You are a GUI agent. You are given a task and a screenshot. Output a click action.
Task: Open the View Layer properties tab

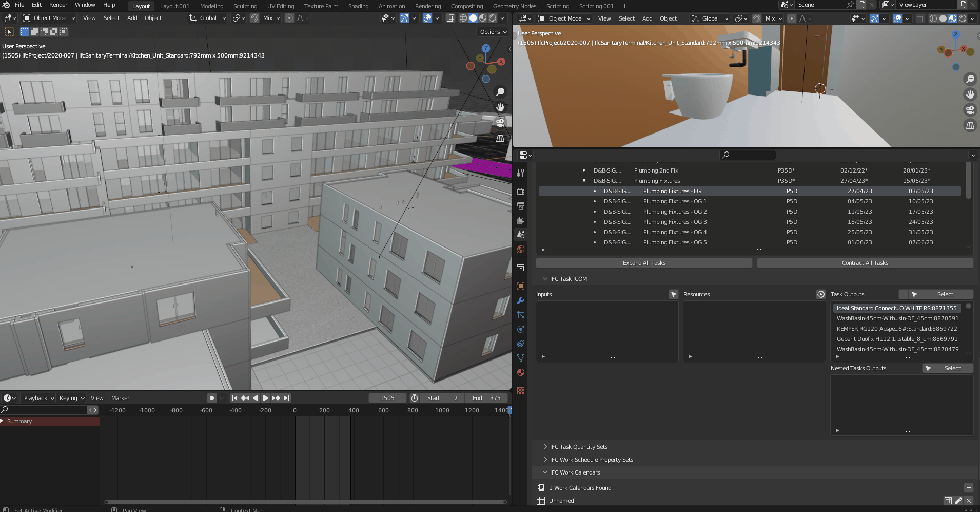click(x=521, y=220)
